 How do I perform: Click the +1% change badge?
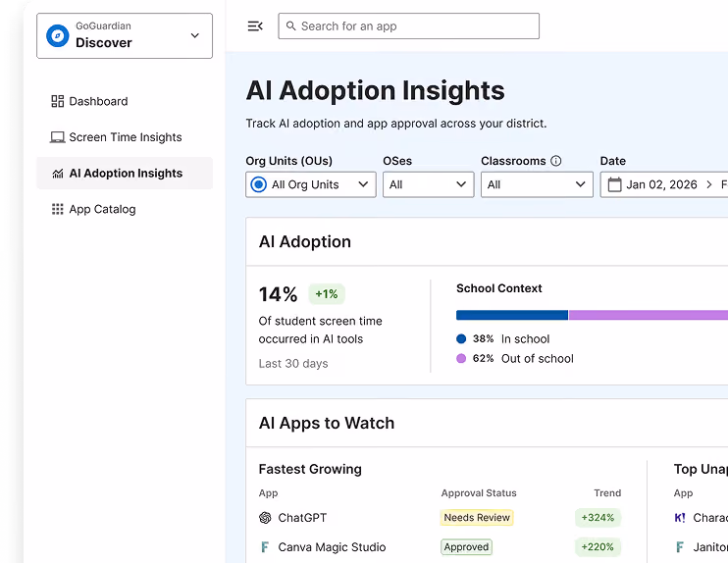[327, 294]
